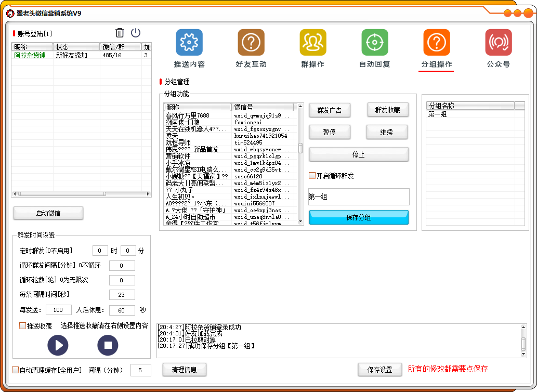This screenshot has height=392, width=537.
Task: Click 每发送 field showing 100
Action: (x=58, y=310)
